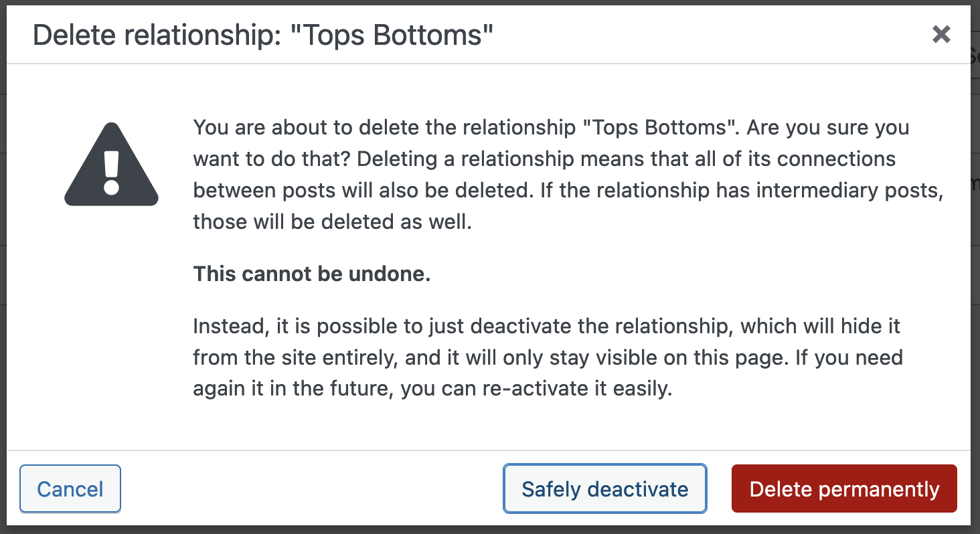Close the dialog with the X icon
This screenshot has height=534, width=980.
[941, 34]
